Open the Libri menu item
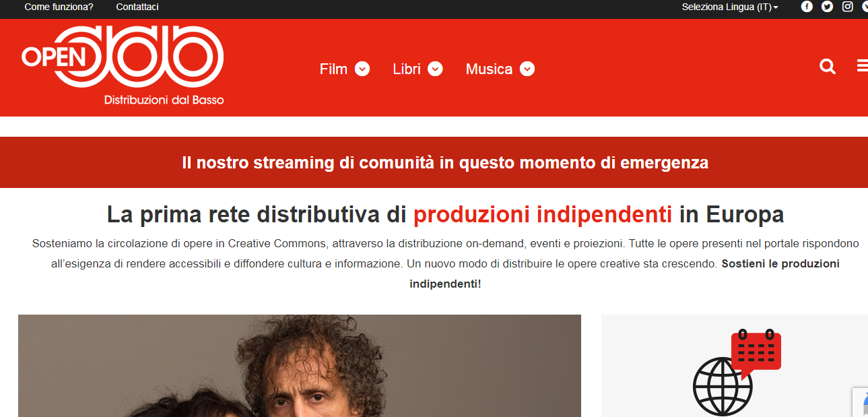Viewport: 868px width, 417px height. click(407, 69)
